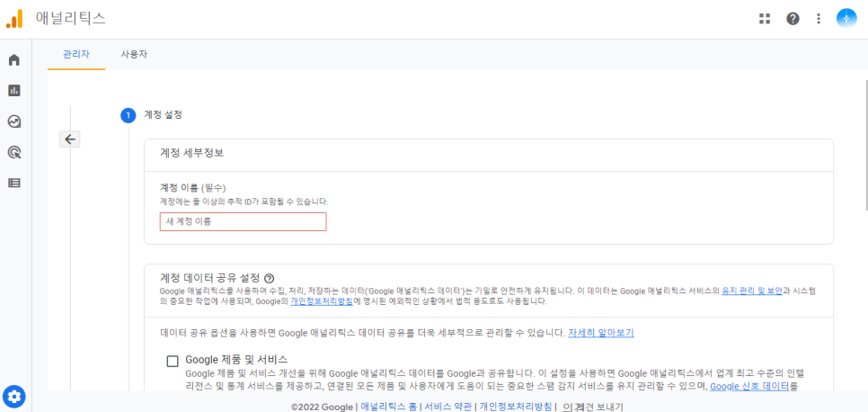Click the 새 계정 이름 input field

[243, 221]
